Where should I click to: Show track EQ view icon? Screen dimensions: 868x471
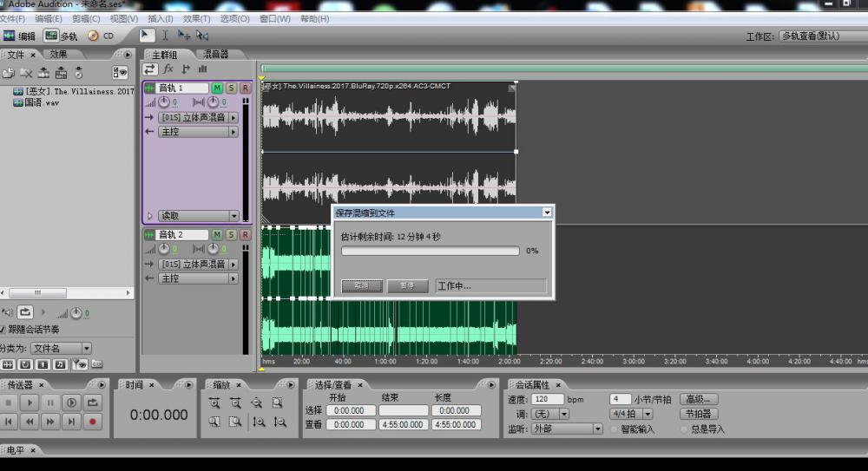[202, 69]
